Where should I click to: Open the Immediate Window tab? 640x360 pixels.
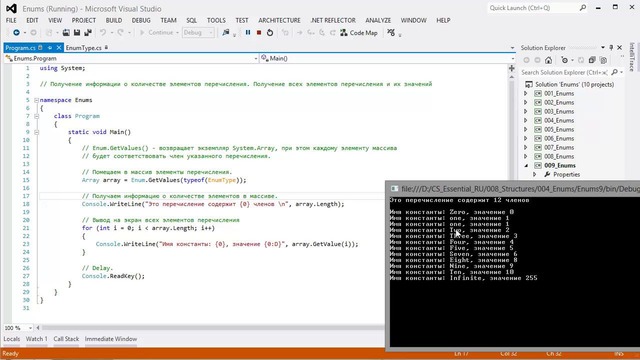[x=111, y=339]
